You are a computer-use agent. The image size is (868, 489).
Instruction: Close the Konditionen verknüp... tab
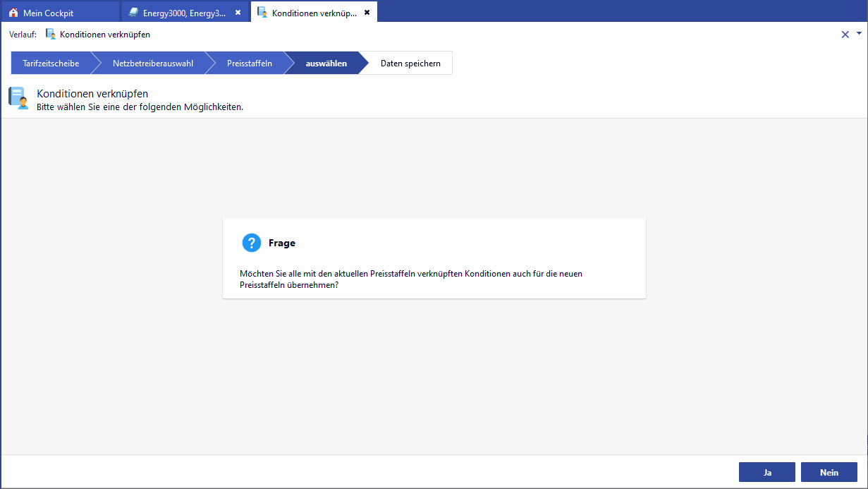367,12
